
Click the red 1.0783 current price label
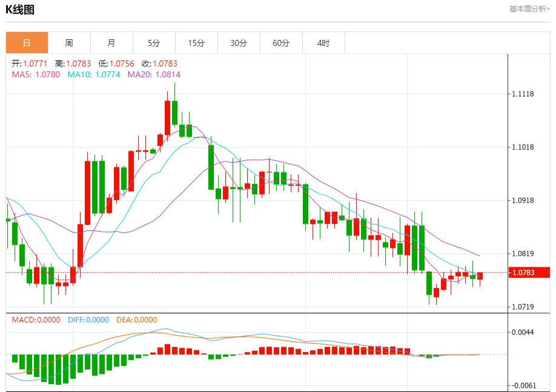pos(529,272)
